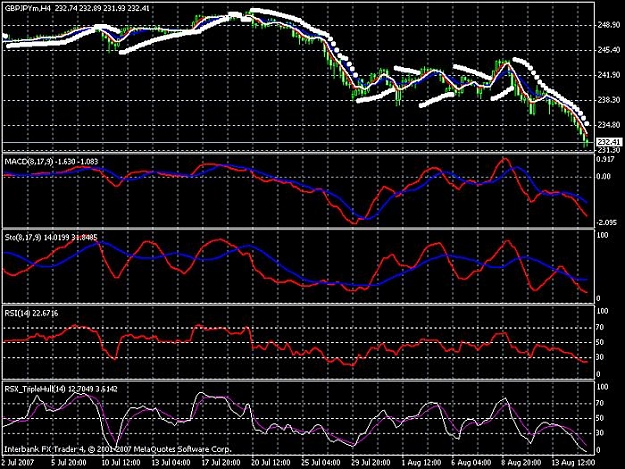Click the 20 Jul 12:00 time label
Image resolution: width=625 pixels, height=469 pixels.
(271, 463)
